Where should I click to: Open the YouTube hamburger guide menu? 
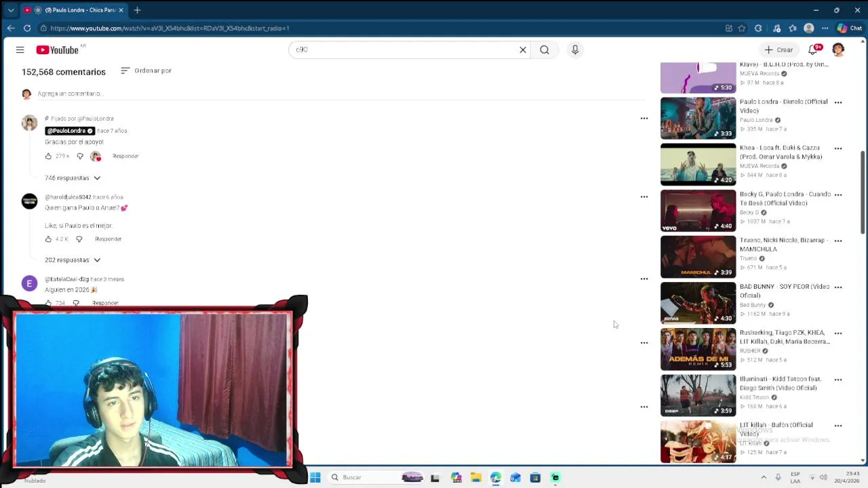click(x=20, y=49)
